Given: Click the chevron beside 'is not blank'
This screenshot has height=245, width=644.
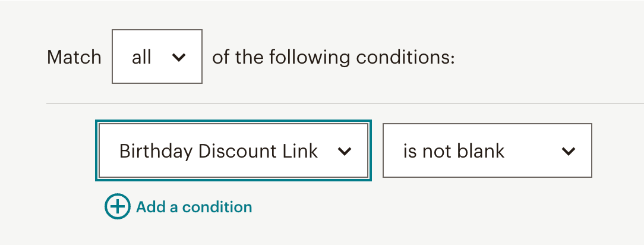Looking at the screenshot, I should 569,151.
